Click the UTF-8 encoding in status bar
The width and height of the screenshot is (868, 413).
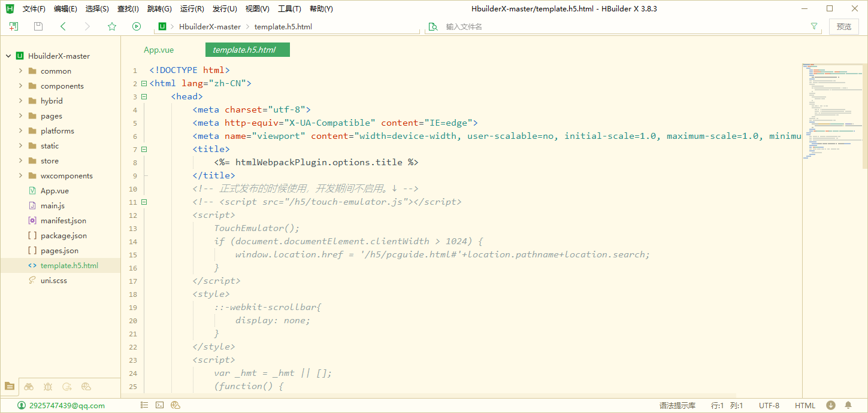click(x=769, y=405)
